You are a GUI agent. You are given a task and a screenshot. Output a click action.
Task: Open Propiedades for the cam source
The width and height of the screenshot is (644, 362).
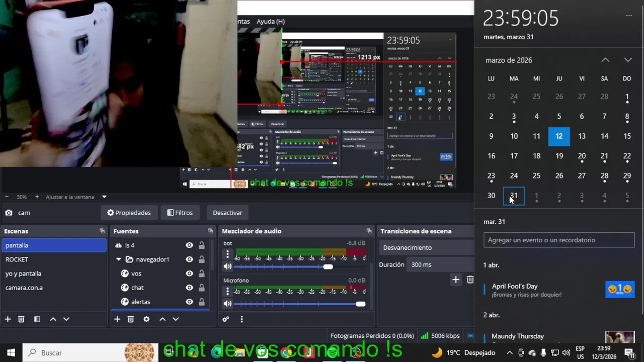(129, 213)
